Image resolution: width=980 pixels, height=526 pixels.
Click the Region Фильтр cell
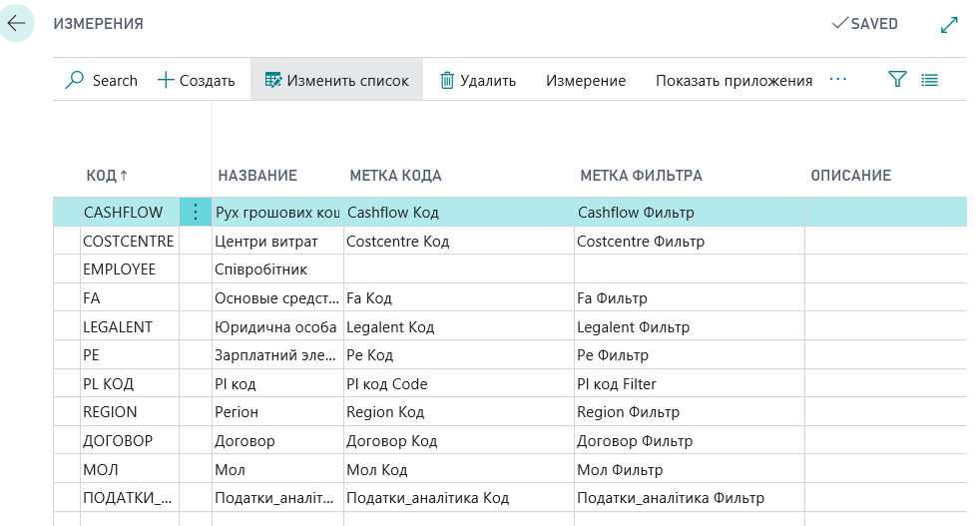[x=628, y=412]
